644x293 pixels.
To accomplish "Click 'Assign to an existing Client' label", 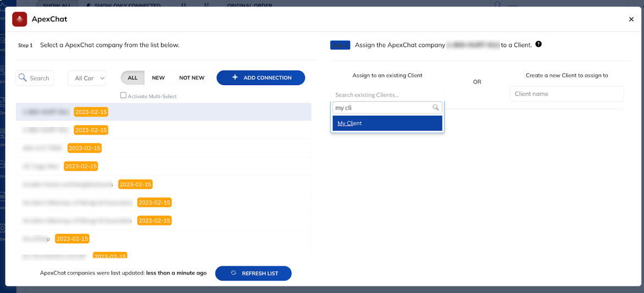I will tap(387, 76).
